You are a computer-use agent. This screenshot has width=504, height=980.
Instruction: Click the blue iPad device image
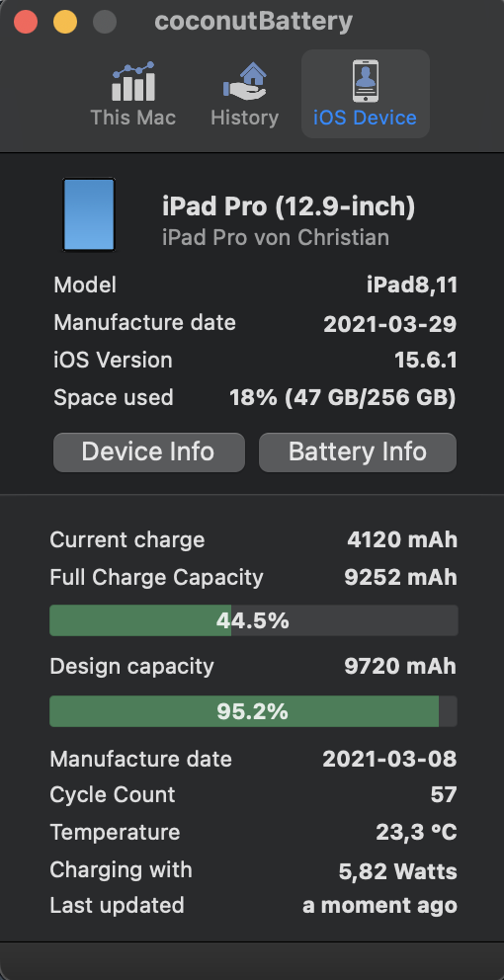pyautogui.click(x=89, y=214)
